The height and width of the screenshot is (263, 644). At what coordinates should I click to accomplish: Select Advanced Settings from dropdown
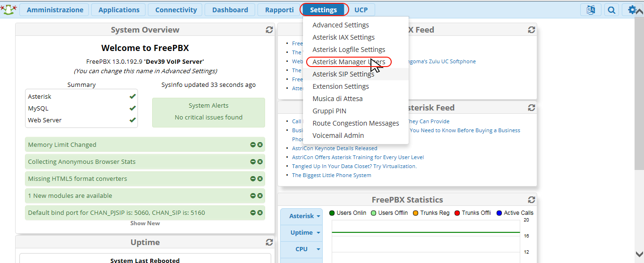click(355, 25)
